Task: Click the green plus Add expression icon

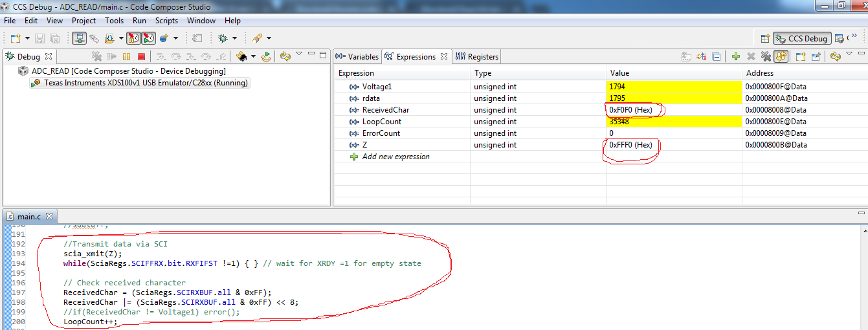Action: tap(736, 56)
